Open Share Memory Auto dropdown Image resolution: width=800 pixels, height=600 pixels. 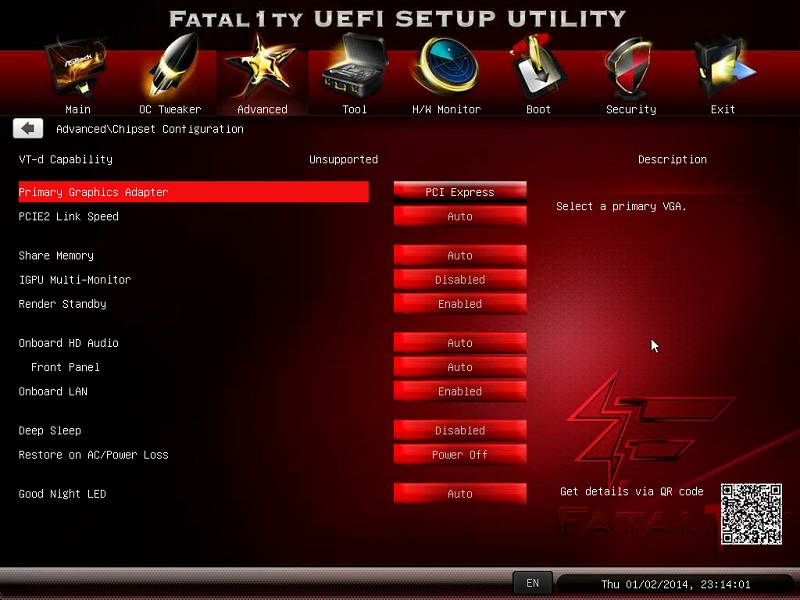(460, 255)
